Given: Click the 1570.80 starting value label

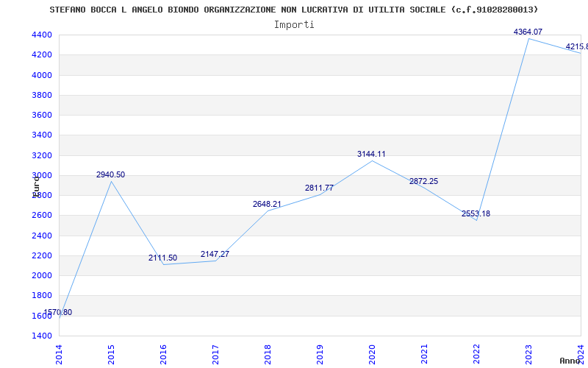Looking at the screenshot, I should [x=58, y=312].
